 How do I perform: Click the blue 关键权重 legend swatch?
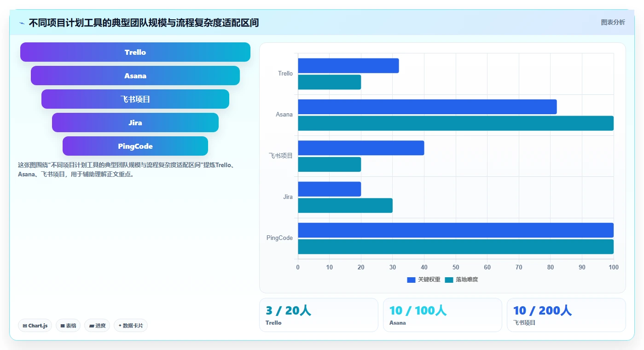pyautogui.click(x=411, y=280)
